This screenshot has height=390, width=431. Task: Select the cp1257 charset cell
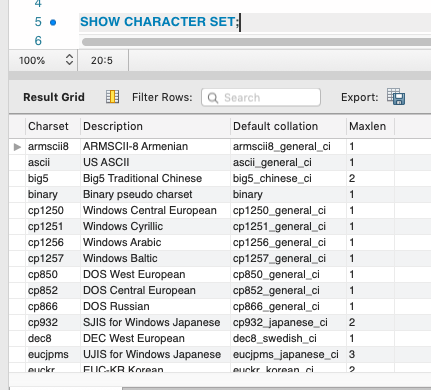pos(53,258)
